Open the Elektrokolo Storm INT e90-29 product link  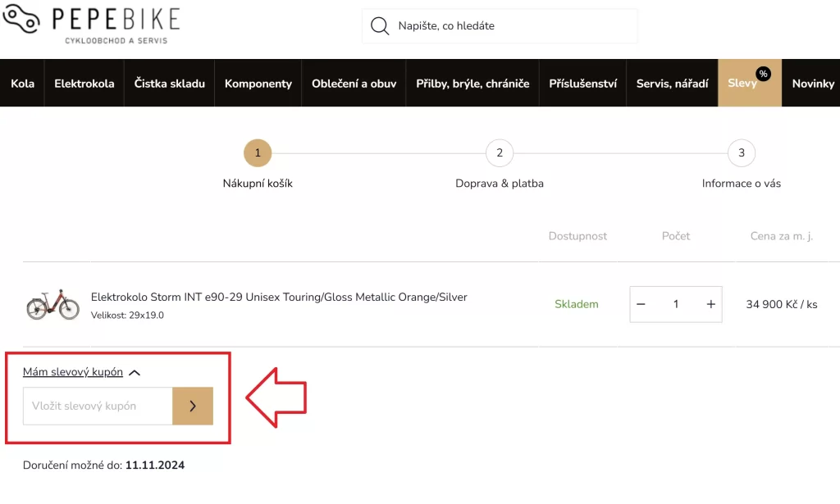pyautogui.click(x=279, y=297)
